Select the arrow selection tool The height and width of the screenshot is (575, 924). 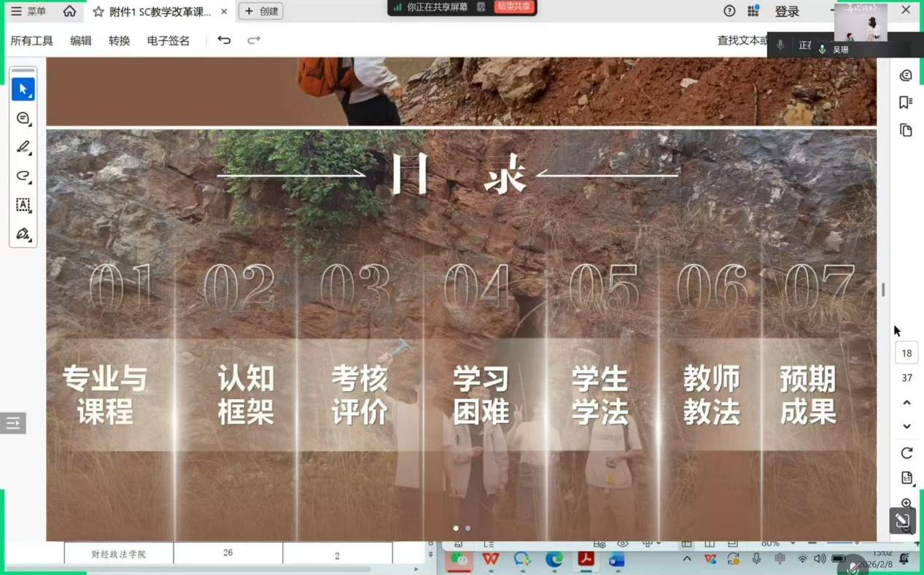(23, 89)
